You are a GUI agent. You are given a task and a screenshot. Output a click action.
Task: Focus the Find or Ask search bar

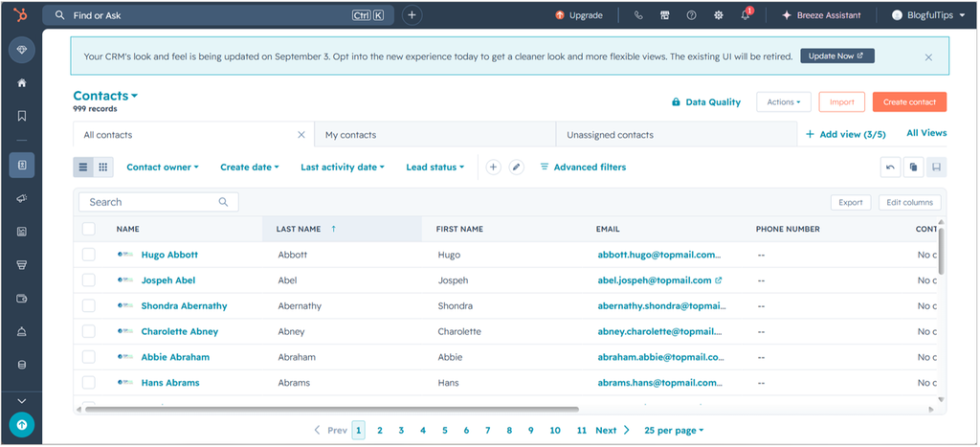click(x=218, y=15)
